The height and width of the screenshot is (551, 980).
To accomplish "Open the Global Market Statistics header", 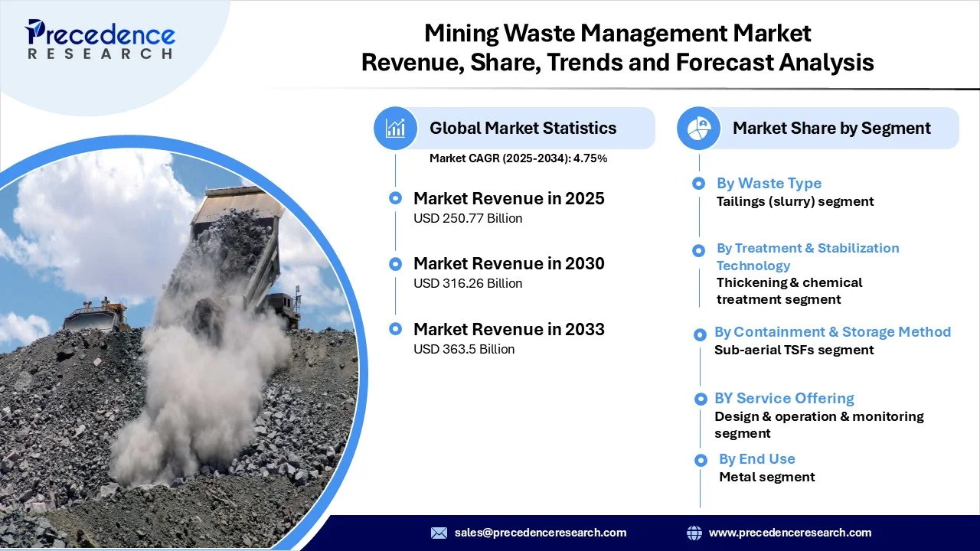I will (x=523, y=128).
